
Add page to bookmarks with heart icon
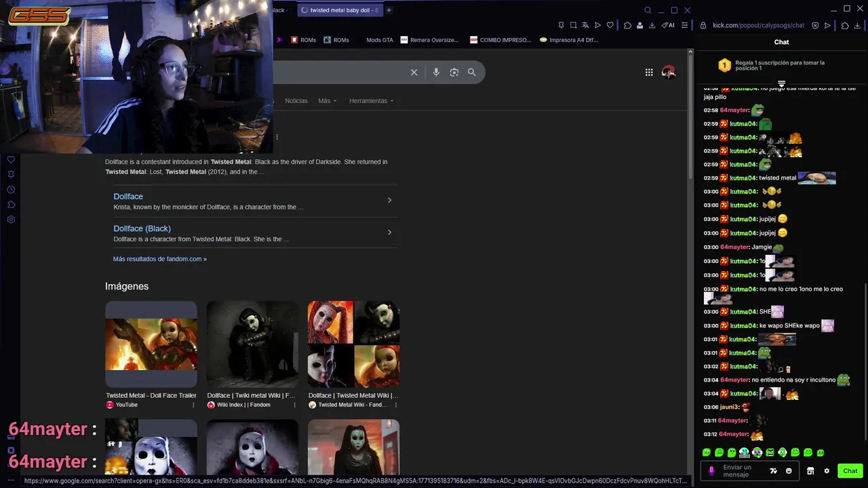(610, 25)
